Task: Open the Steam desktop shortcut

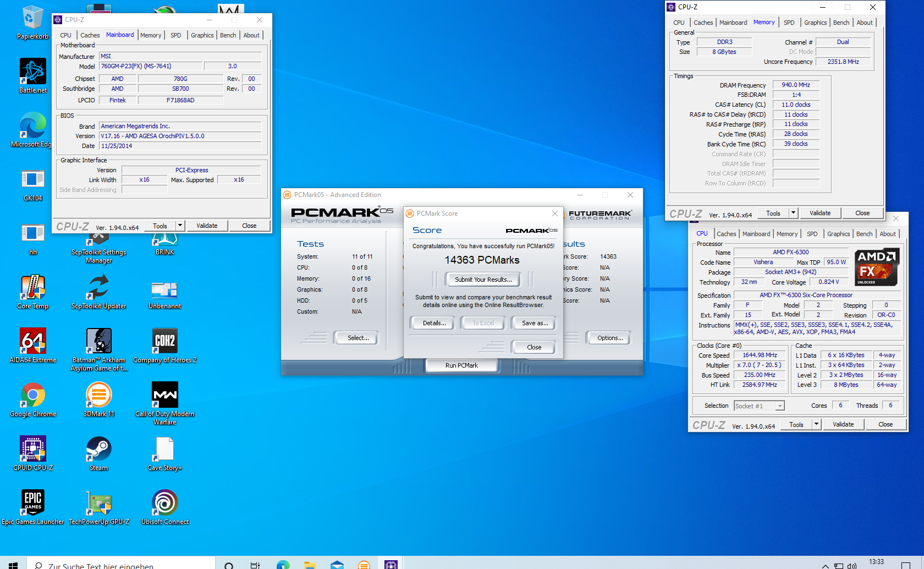Action: [98, 454]
